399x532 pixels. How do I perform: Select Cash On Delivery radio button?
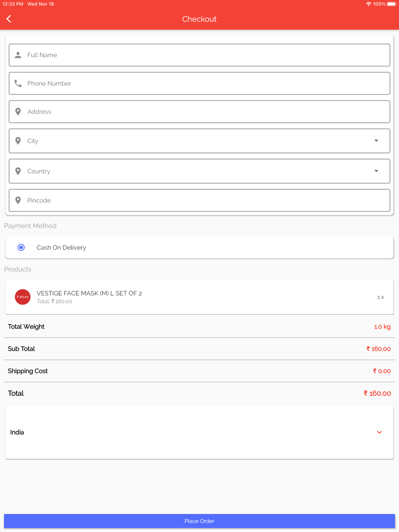21,248
